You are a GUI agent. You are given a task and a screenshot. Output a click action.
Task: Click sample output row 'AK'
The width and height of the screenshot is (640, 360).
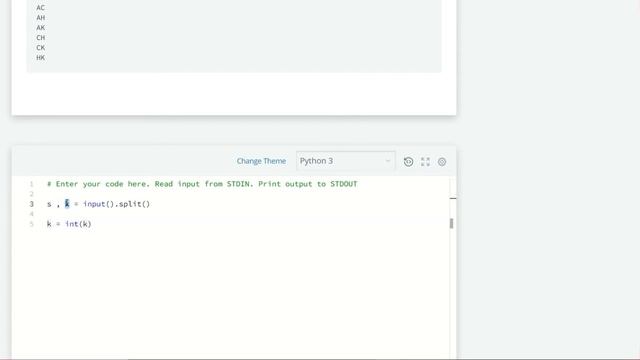[40, 28]
